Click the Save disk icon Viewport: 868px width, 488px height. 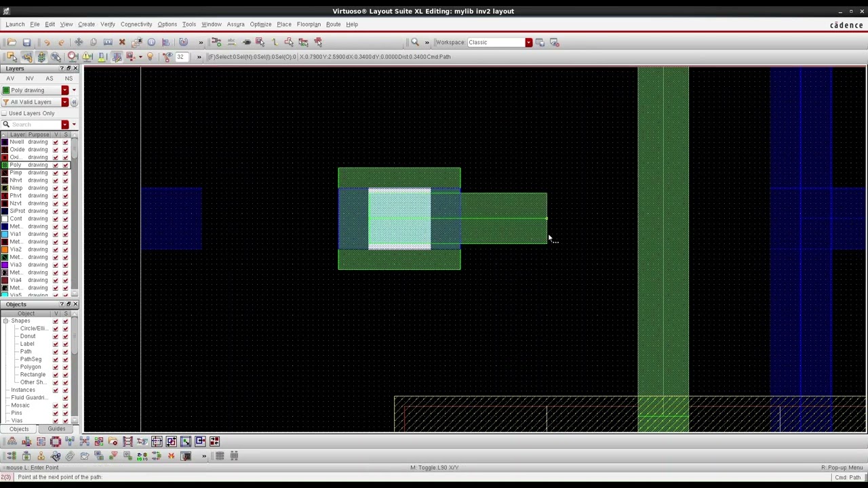(x=26, y=42)
